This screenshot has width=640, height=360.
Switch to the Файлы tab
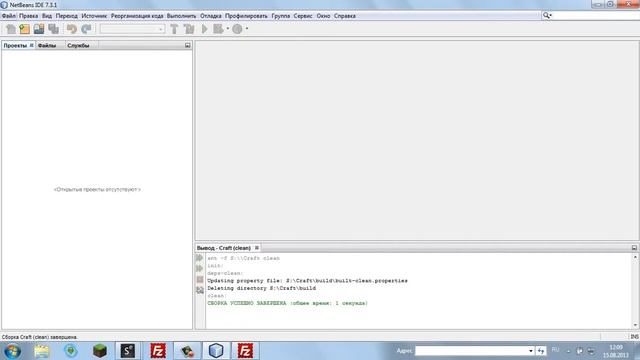tap(47, 46)
